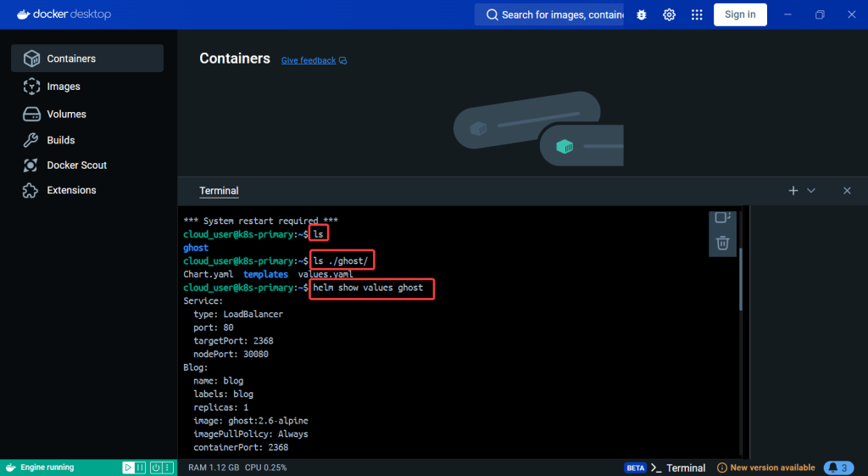Image resolution: width=868 pixels, height=476 pixels.
Task: Open Docker Desktop settings gear
Action: point(669,14)
